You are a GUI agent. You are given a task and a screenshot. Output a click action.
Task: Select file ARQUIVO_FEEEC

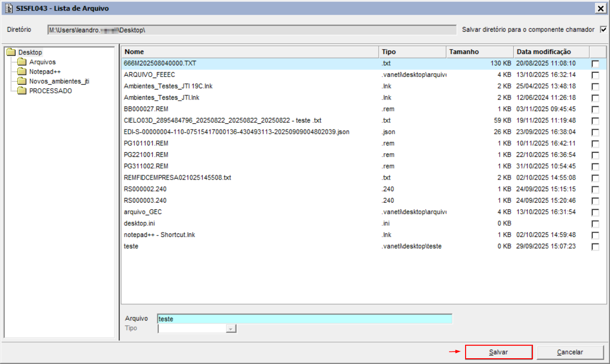pyautogui.click(x=149, y=75)
